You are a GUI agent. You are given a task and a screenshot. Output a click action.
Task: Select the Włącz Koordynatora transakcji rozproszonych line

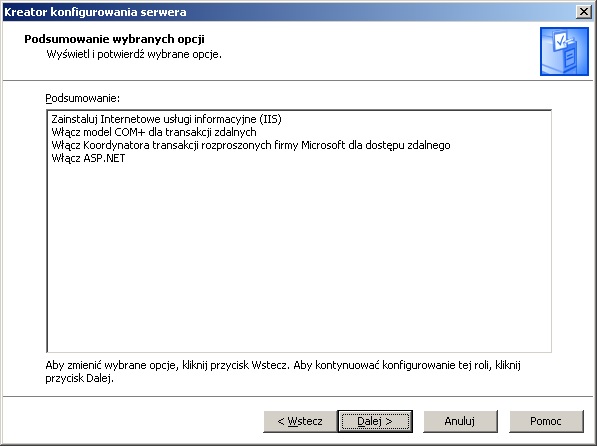click(251, 145)
